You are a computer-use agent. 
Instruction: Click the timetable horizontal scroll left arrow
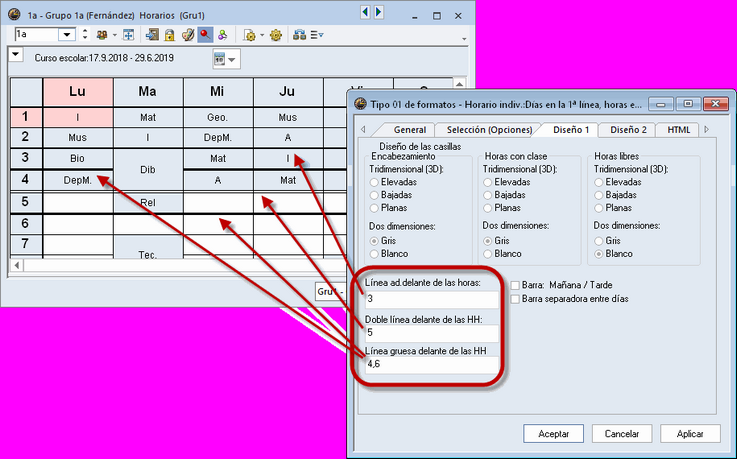coord(17,265)
